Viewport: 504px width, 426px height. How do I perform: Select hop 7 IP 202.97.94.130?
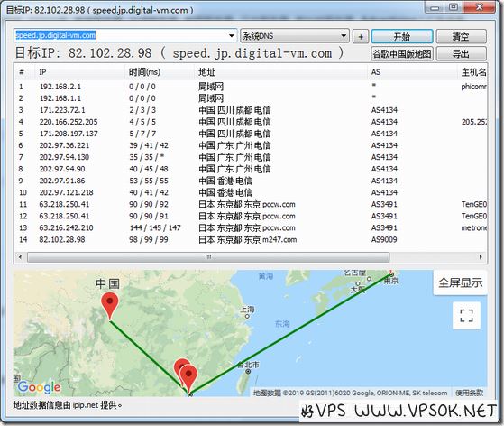pos(64,157)
